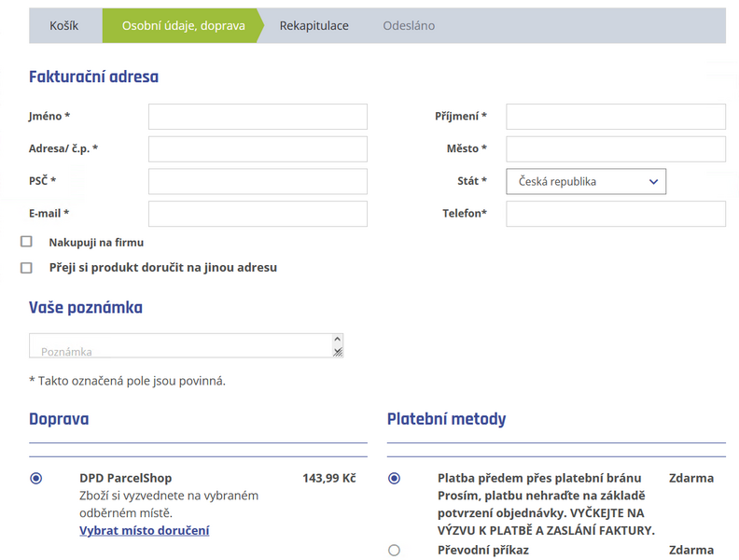
Task: Click the Adresa/ č.p. input field
Action: click(258, 149)
